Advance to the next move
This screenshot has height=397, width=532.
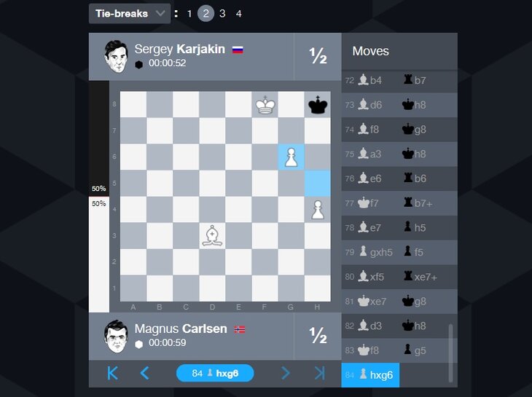pyautogui.click(x=286, y=373)
